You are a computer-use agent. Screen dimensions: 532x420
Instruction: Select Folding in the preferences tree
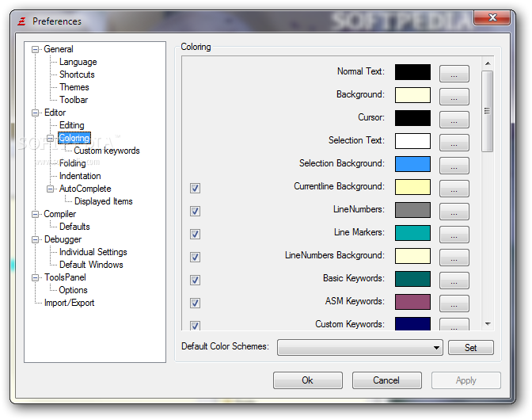pyautogui.click(x=73, y=163)
